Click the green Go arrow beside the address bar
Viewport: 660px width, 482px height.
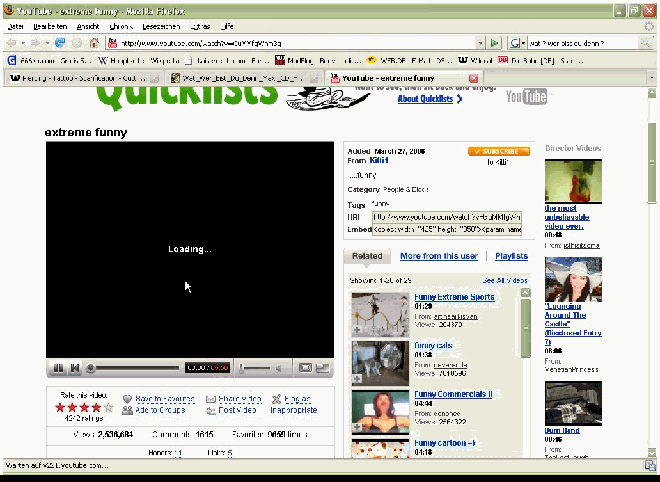point(495,43)
